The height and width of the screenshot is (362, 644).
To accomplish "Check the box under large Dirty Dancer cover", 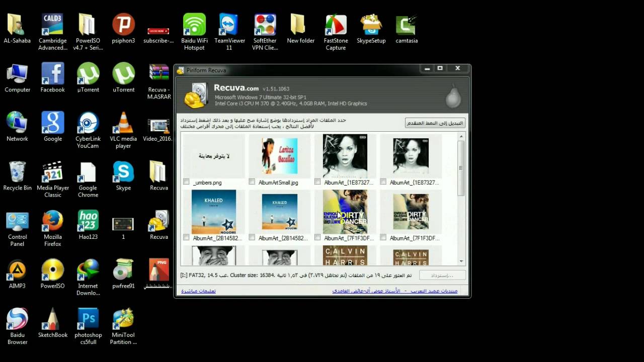I will (x=317, y=237).
